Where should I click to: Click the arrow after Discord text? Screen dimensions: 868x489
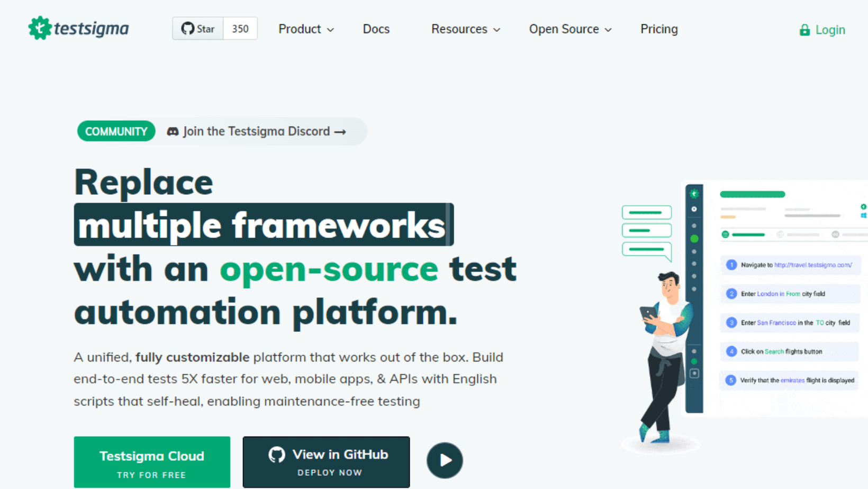(x=340, y=132)
